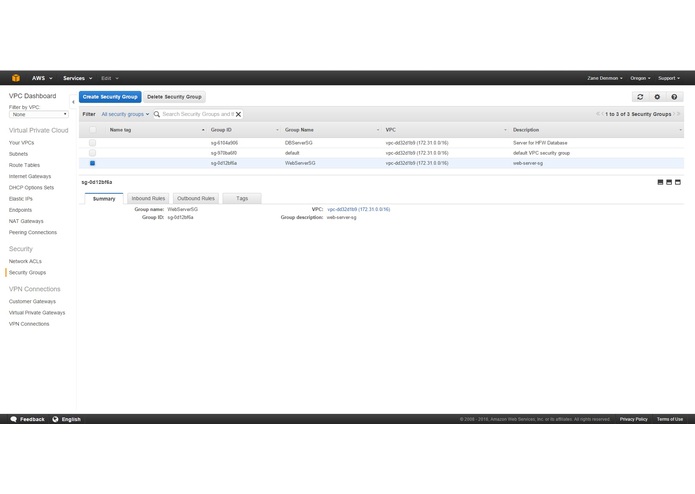Collapse the left navigation pane arrow

click(x=73, y=102)
